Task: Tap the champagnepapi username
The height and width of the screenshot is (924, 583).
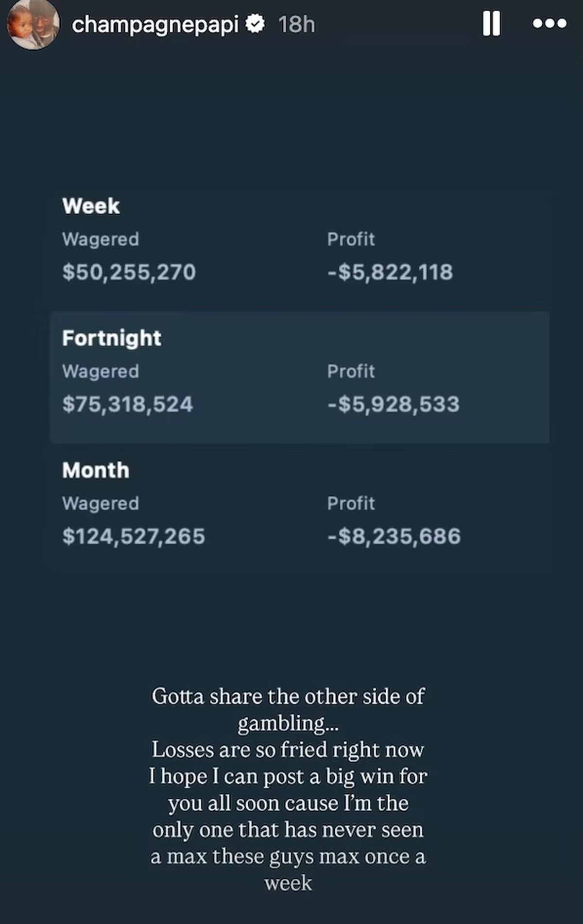Action: coord(155,25)
